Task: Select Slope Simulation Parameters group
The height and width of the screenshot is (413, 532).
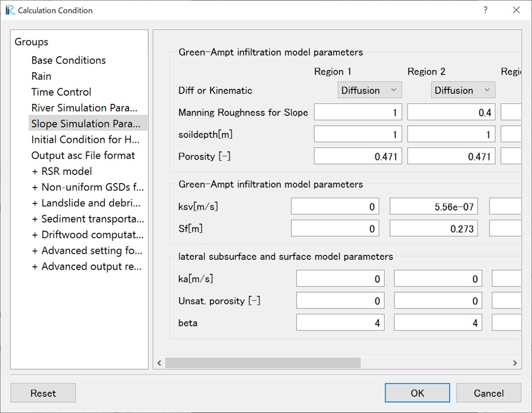Action: point(88,123)
